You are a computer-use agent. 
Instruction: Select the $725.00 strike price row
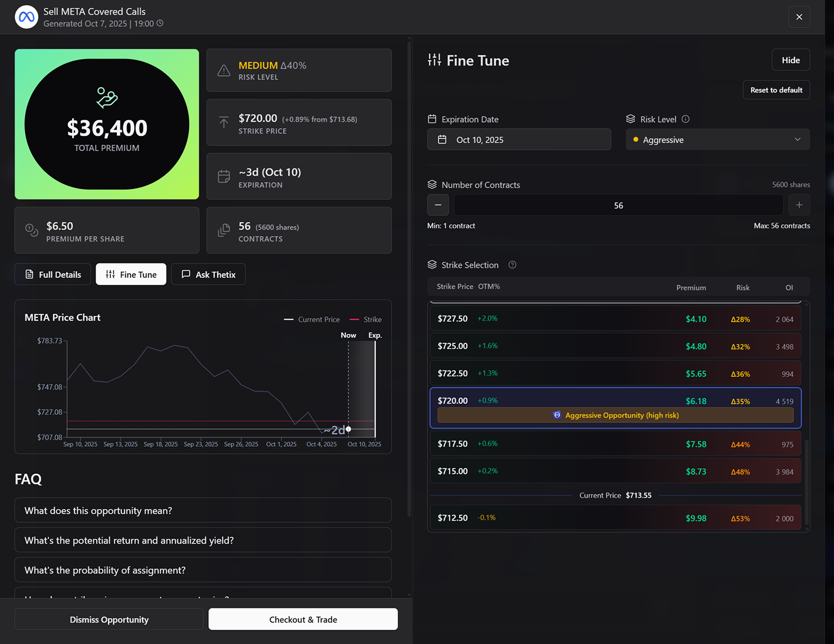coord(615,346)
